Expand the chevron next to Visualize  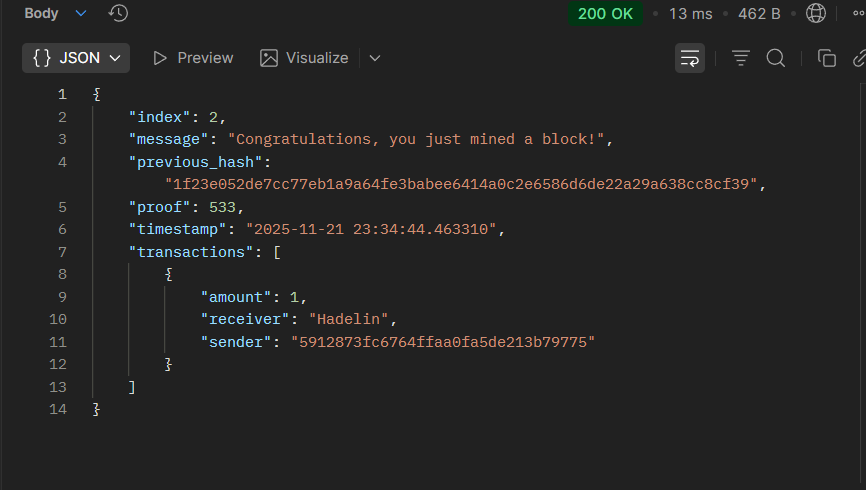(375, 58)
